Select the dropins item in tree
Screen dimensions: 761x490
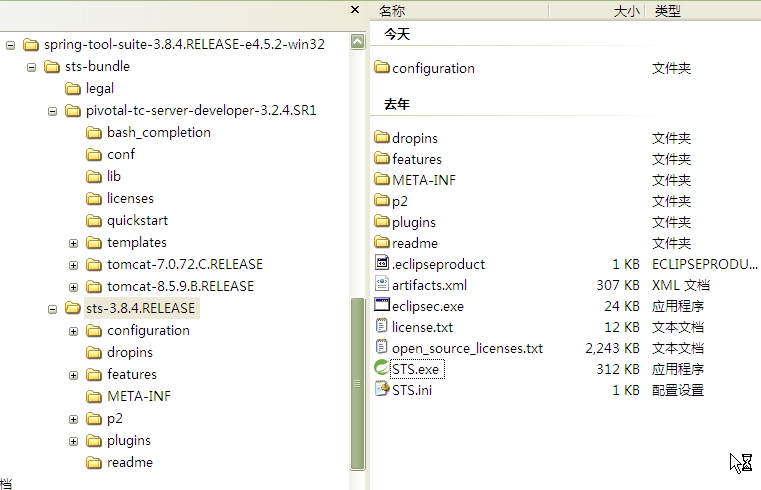click(x=130, y=352)
